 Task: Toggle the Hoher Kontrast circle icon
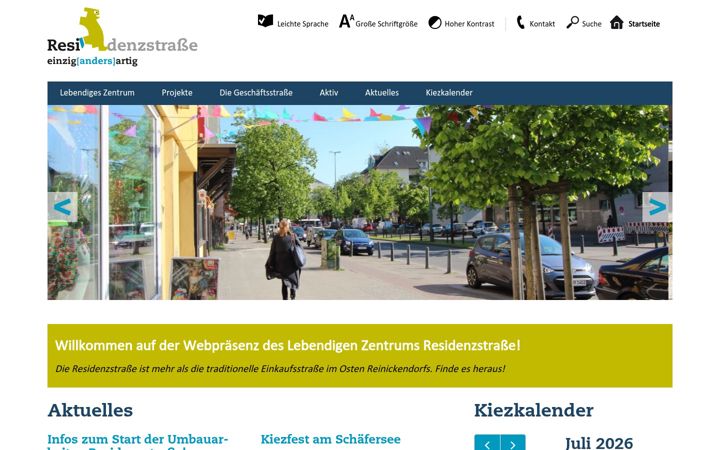click(x=435, y=22)
